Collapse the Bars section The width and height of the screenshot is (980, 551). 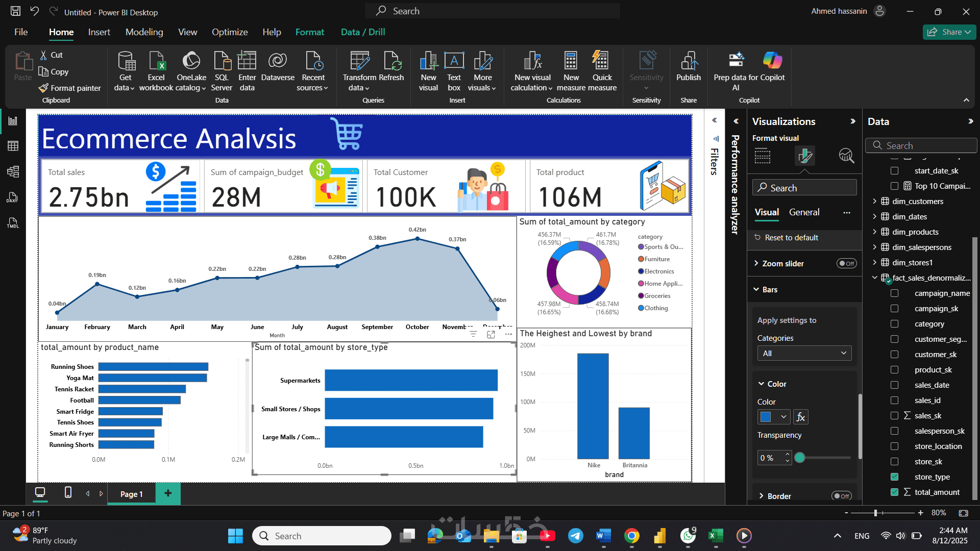click(756, 290)
